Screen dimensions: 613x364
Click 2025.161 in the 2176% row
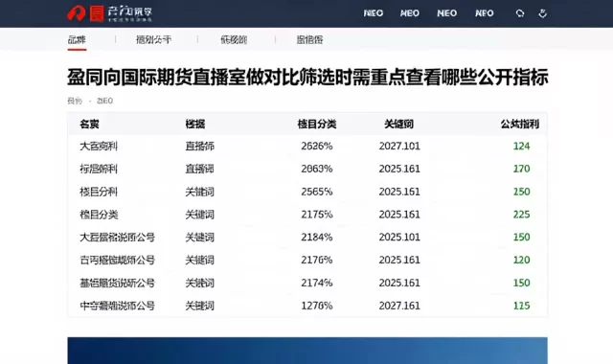(399, 260)
